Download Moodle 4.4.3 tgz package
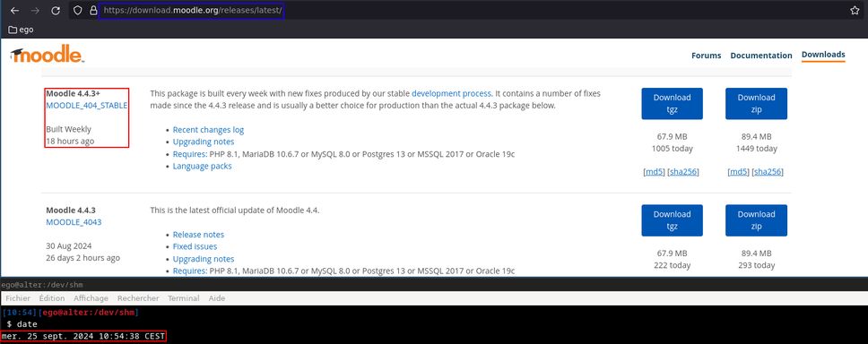Viewport: 868px width, 344px height. click(x=672, y=220)
